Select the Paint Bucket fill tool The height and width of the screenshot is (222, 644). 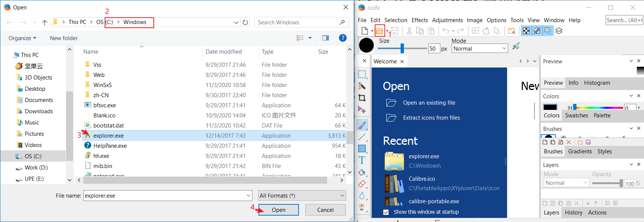tap(362, 172)
